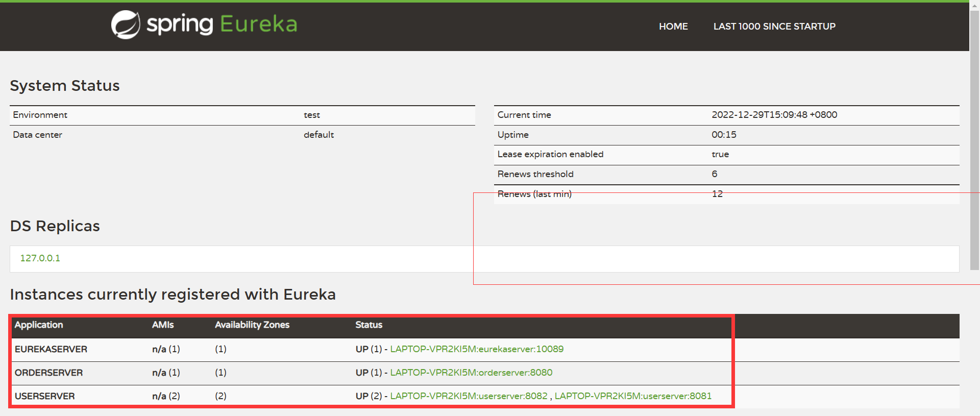Open the userserver:8081 instance link
Viewport: 980px width, 416px height.
click(x=633, y=396)
